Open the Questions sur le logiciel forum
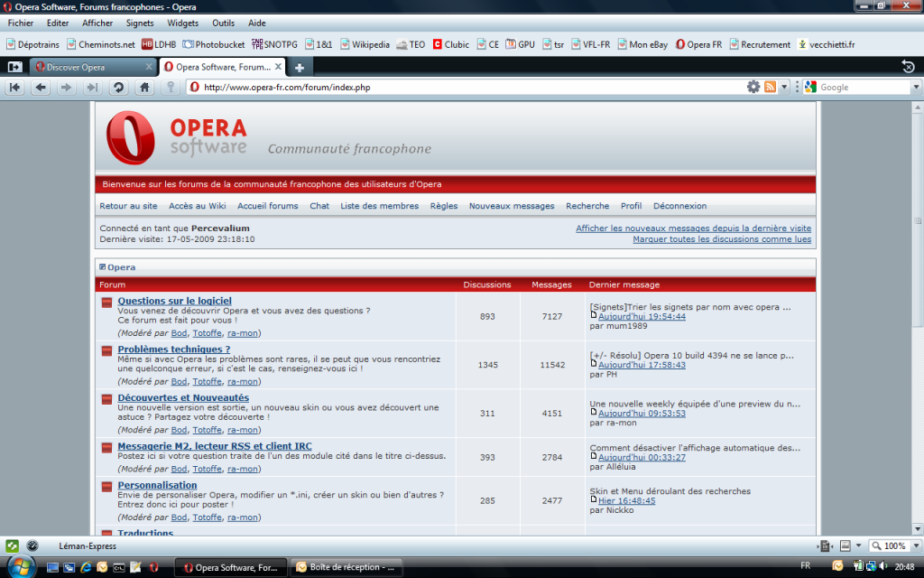This screenshot has height=578, width=924. (174, 301)
